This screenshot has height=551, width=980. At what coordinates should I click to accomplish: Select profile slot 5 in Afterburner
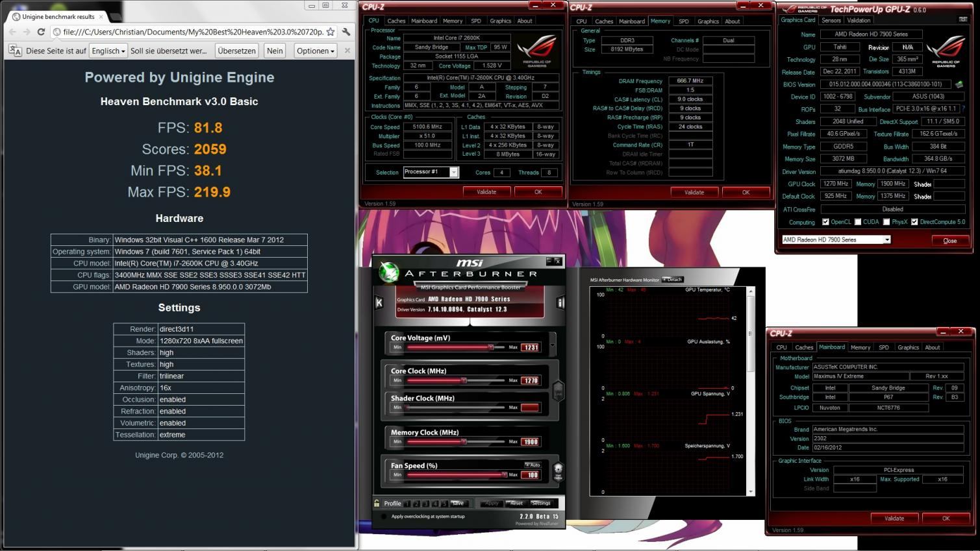pos(445,504)
